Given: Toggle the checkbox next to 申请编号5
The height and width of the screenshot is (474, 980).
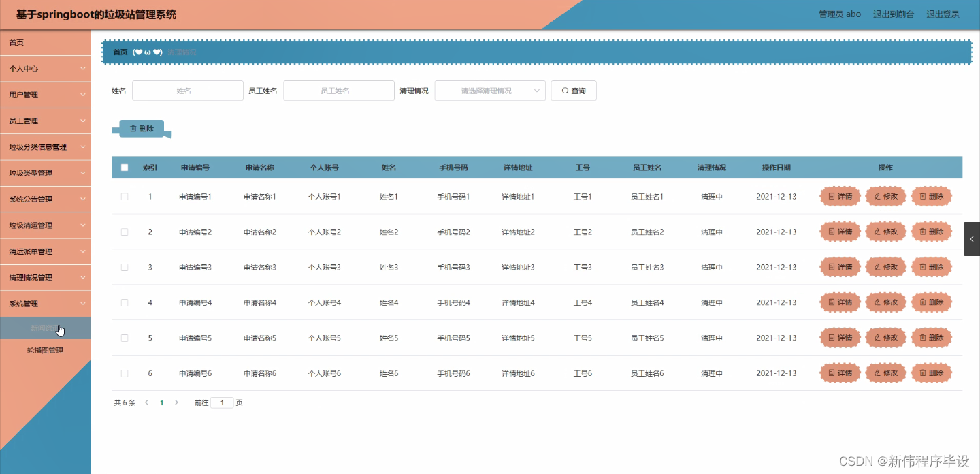Looking at the screenshot, I should pos(124,337).
